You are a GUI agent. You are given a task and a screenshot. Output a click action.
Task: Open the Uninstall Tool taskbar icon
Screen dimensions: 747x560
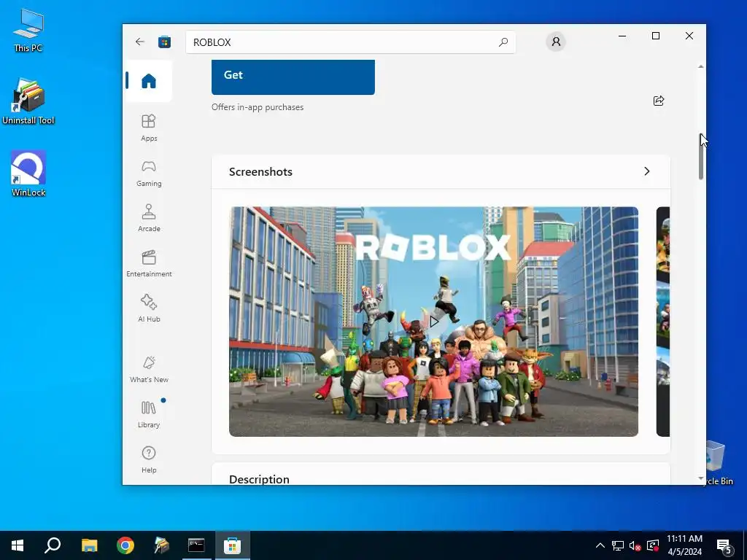click(x=161, y=545)
